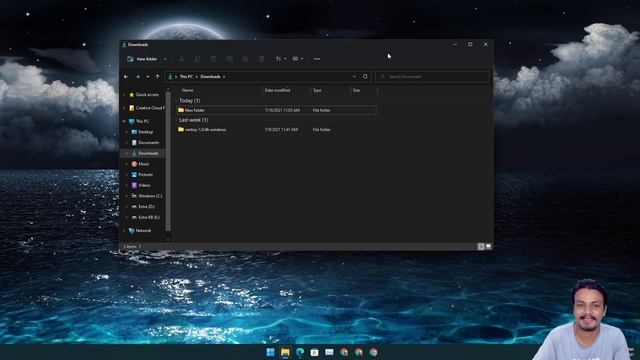Open Microsoft Store from the taskbar
640x360 pixels.
tap(314, 352)
